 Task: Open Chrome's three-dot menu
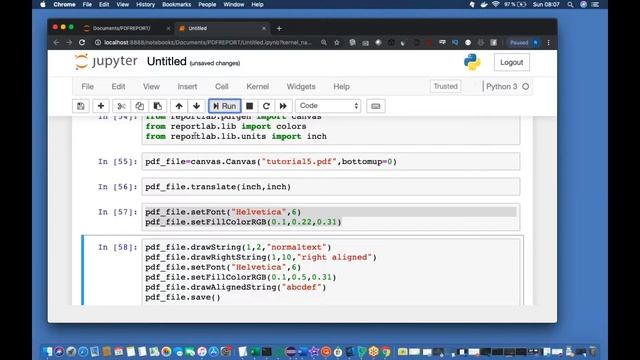549,42
